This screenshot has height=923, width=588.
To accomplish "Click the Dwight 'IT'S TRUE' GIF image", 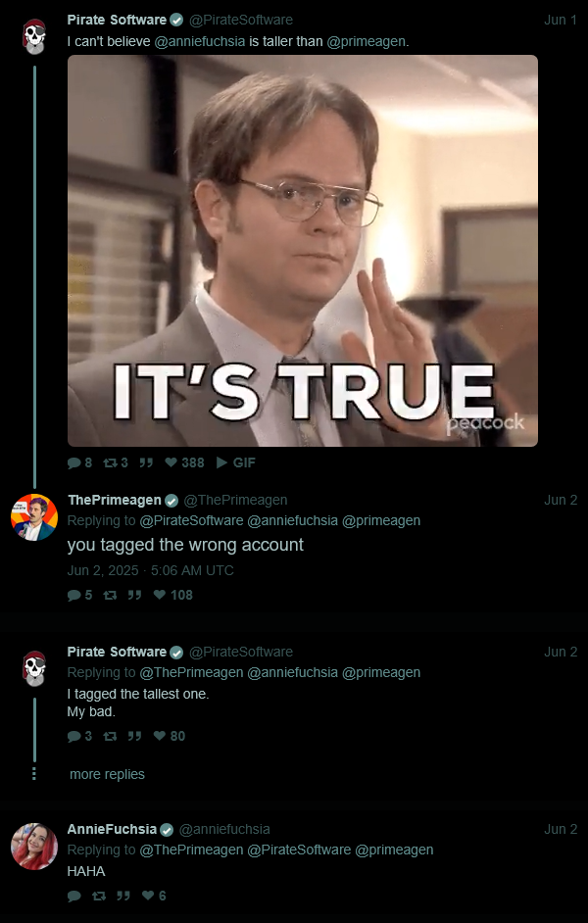I will coord(303,251).
